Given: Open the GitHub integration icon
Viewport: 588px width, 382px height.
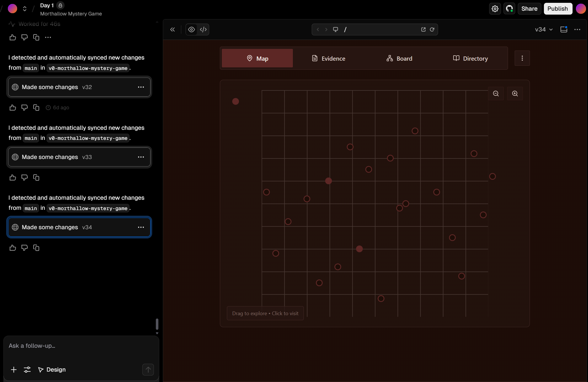Looking at the screenshot, I should pyautogui.click(x=509, y=9).
